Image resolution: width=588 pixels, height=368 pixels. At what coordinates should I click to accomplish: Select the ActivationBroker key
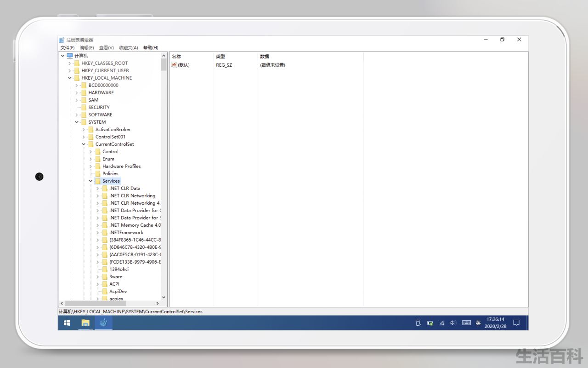pos(113,129)
